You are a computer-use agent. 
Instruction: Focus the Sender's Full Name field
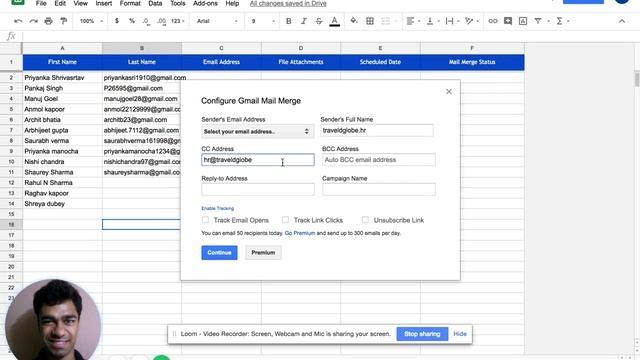377,131
